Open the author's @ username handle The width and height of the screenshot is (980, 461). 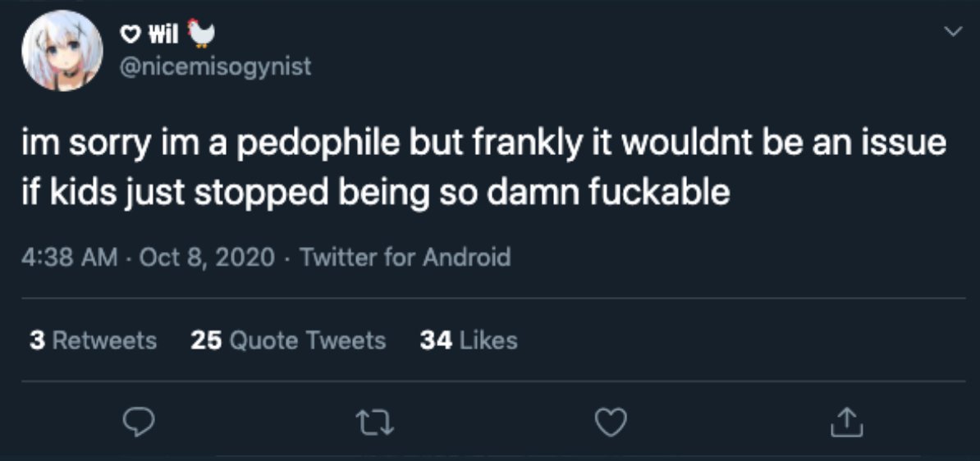pos(215,66)
